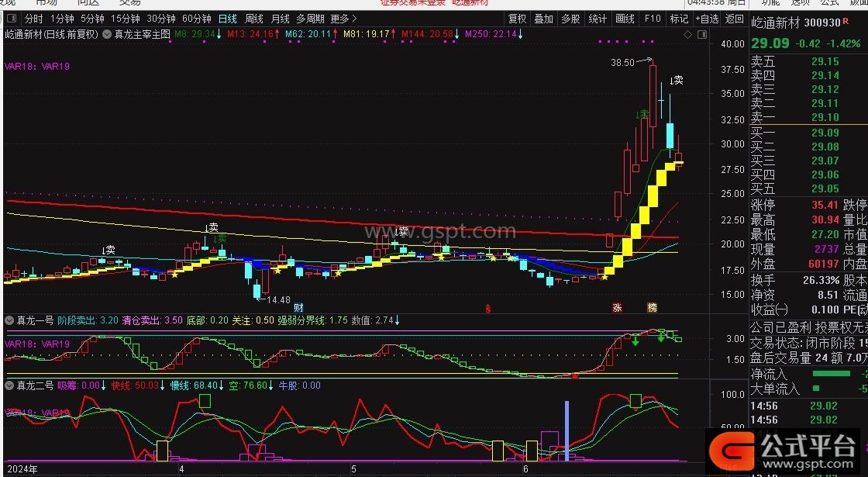The width and height of the screenshot is (868, 477).
Task: Click the 涨停 limit-up value 35.41
Action: pos(825,206)
